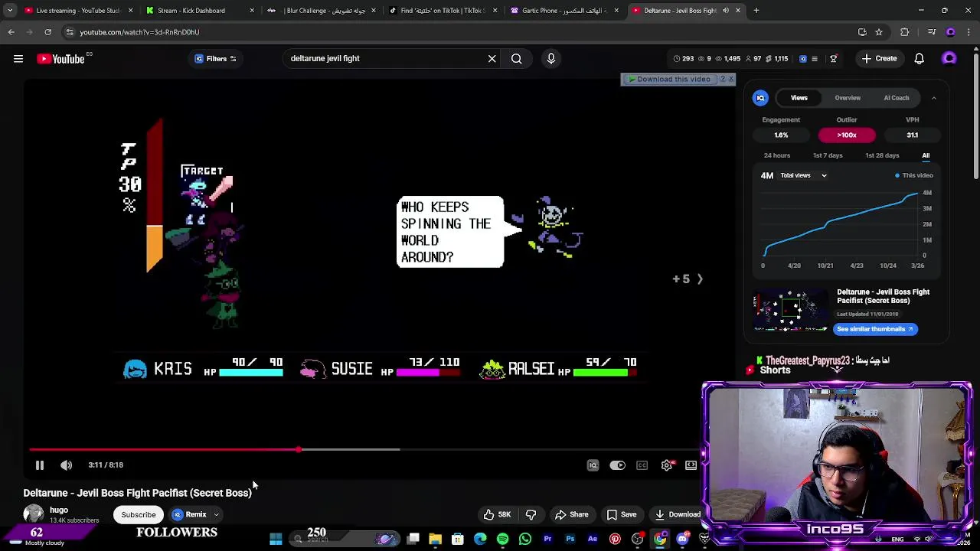
Task: Select the 24 hours chart range
Action: pyautogui.click(x=776, y=155)
